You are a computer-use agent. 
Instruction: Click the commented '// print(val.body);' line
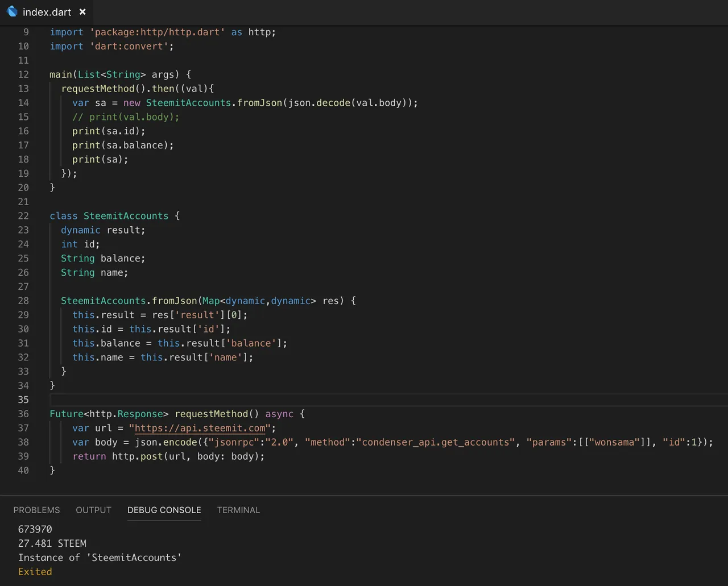(126, 117)
